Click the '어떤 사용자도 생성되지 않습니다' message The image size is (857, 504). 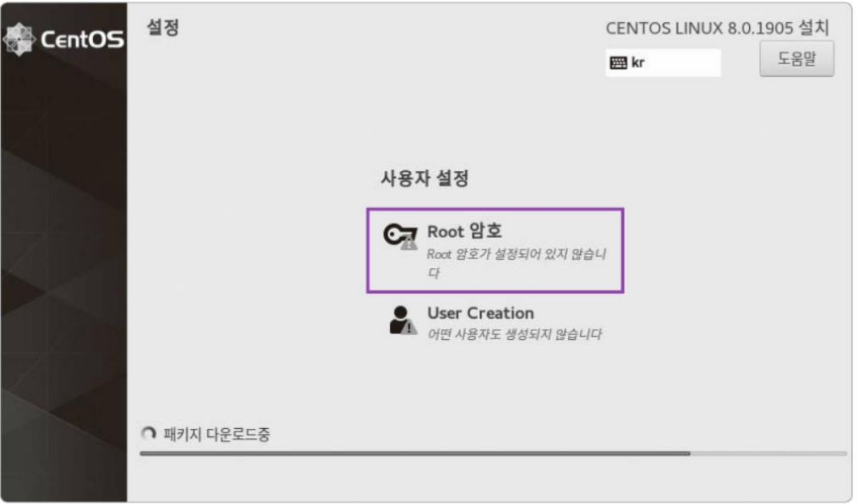[x=514, y=334]
